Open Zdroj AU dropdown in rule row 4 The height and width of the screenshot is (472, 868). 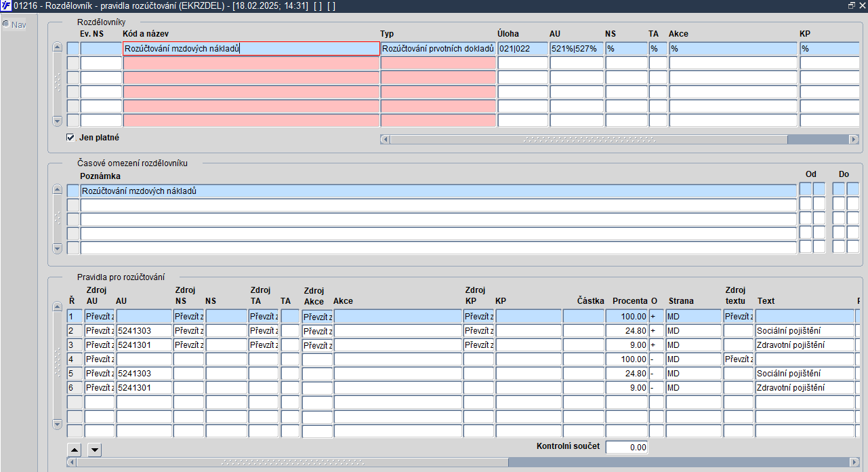tap(100, 359)
